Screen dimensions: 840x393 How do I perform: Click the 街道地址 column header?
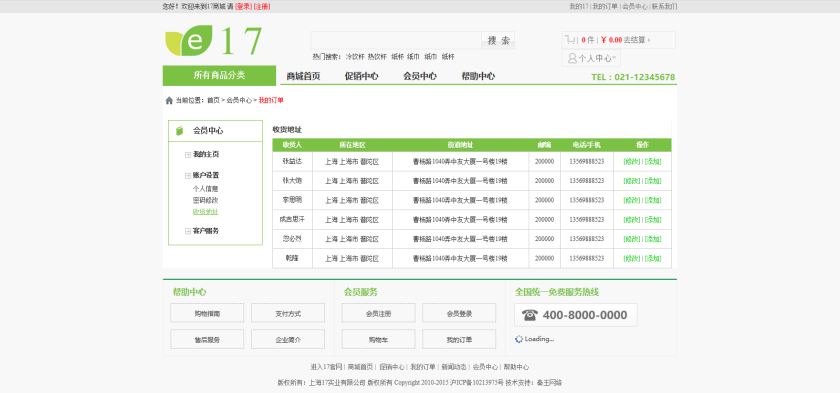coord(460,145)
